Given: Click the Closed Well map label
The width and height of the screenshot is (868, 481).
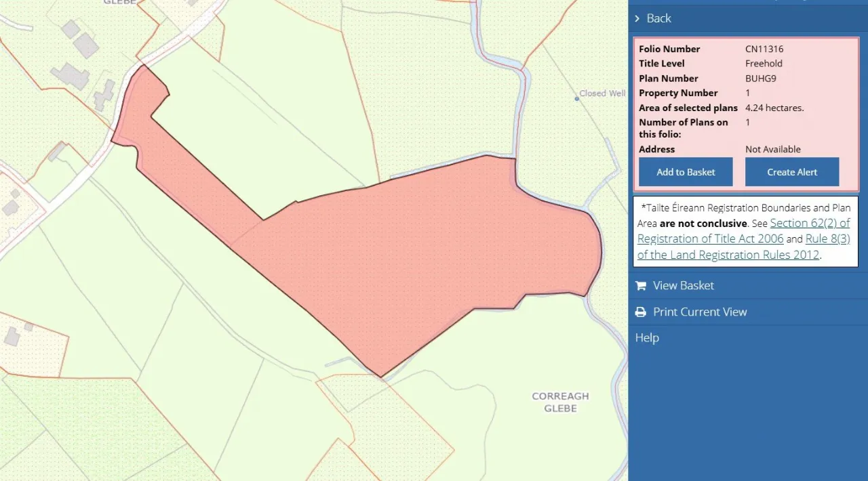Looking at the screenshot, I should click(x=602, y=93).
